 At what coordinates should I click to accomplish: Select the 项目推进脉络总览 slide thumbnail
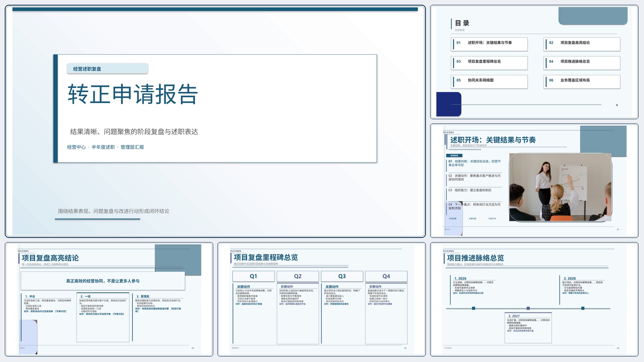(x=534, y=299)
